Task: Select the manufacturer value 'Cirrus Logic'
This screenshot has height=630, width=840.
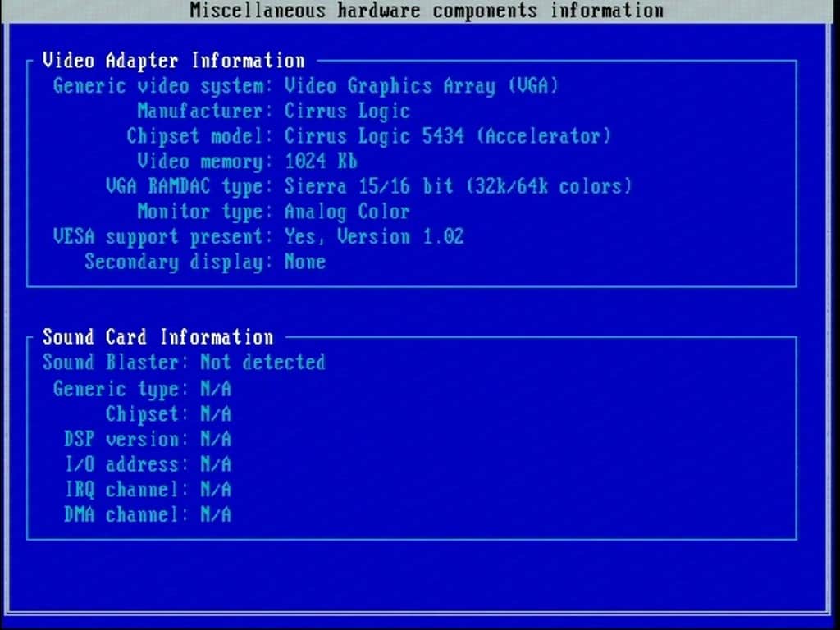Action: (347, 111)
